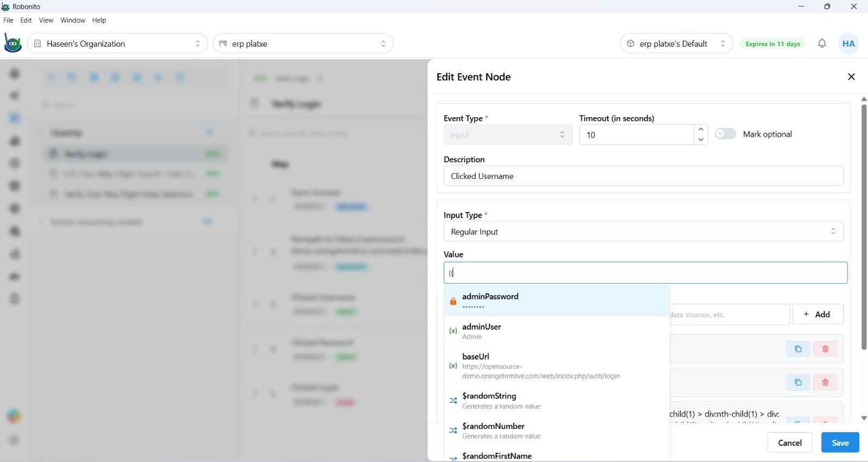This screenshot has height=462, width=868.
Task: Click into the Value input field
Action: tap(646, 273)
